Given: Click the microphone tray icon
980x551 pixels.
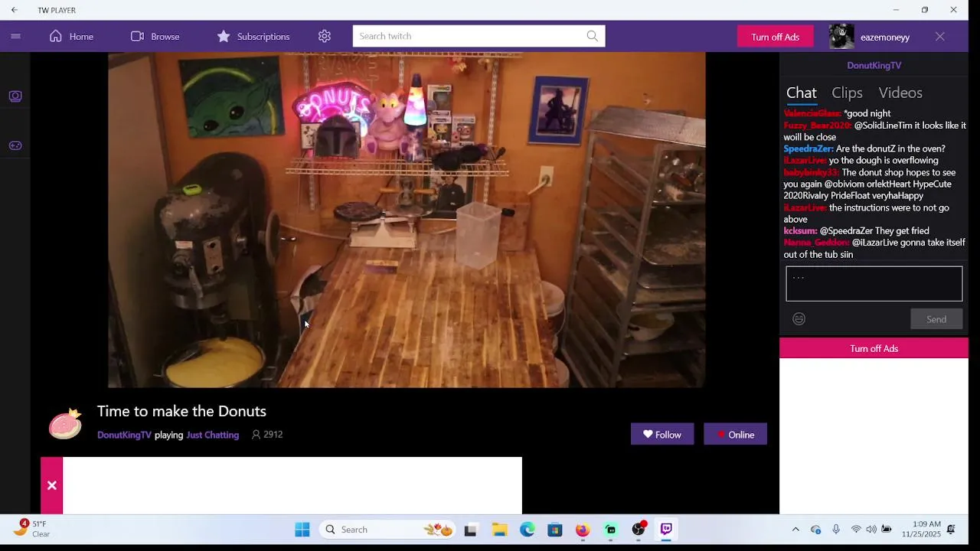Looking at the screenshot, I should pos(836,530).
